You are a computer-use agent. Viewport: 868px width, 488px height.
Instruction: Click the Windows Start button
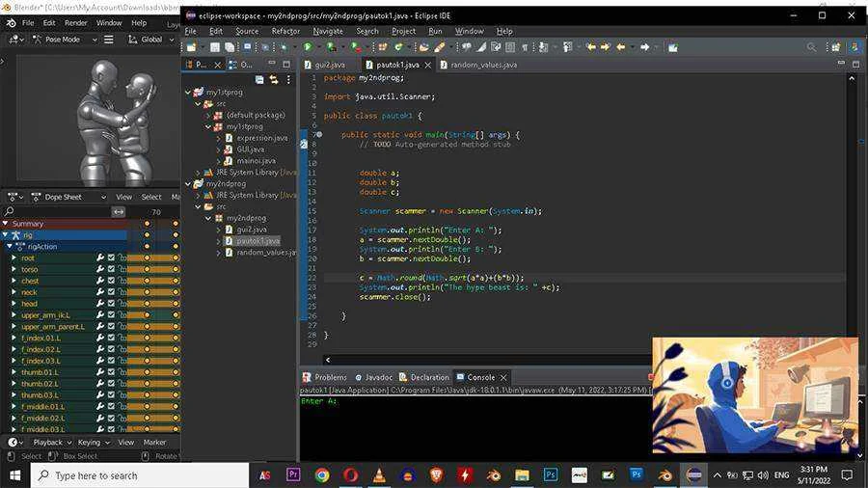coord(14,475)
